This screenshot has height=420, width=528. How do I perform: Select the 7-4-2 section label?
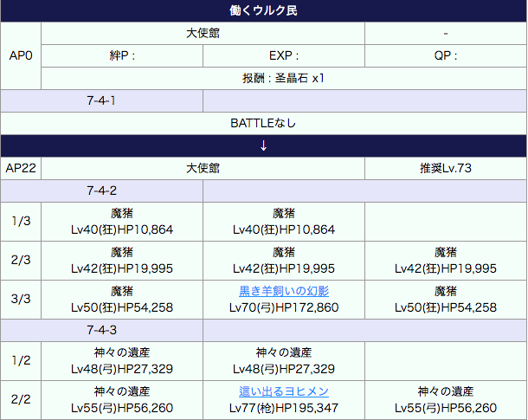tap(101, 190)
